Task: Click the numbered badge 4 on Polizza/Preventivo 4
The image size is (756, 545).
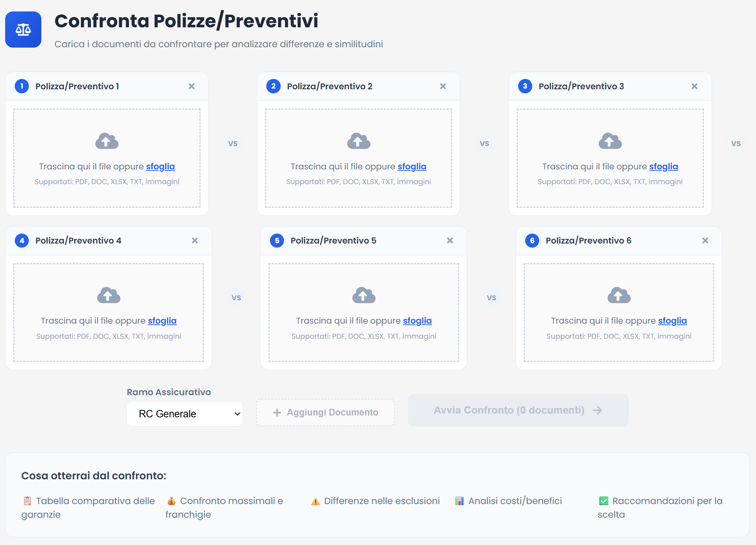Action: 22,240
